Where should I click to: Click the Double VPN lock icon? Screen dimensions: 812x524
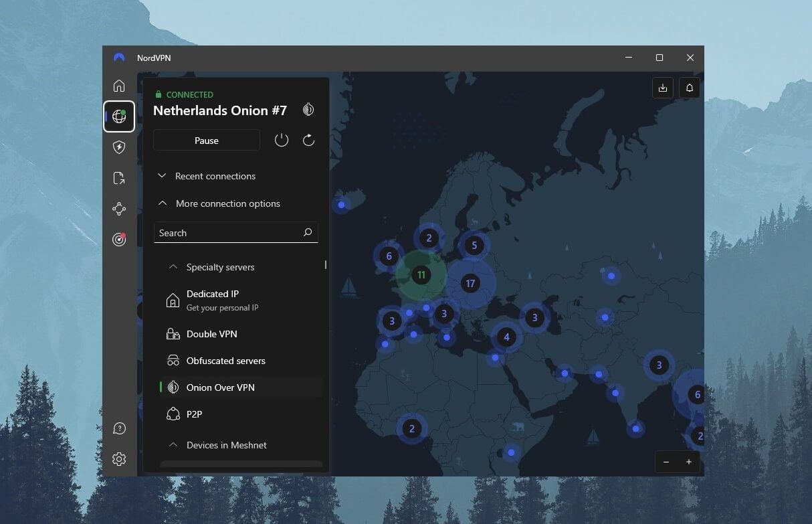click(x=173, y=334)
